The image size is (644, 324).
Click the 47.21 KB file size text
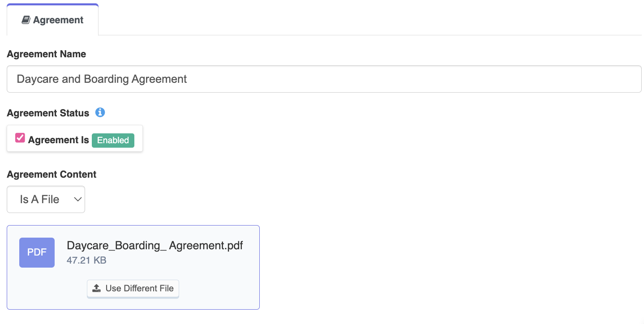tap(86, 260)
